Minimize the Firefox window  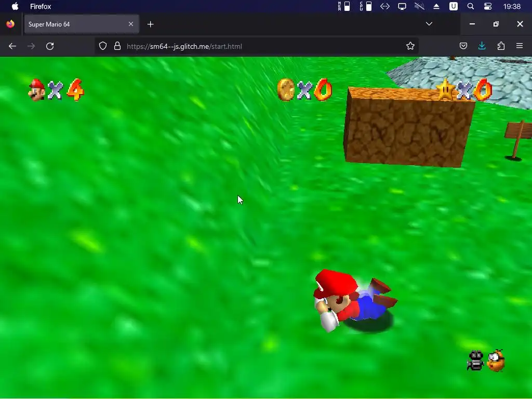(x=472, y=24)
